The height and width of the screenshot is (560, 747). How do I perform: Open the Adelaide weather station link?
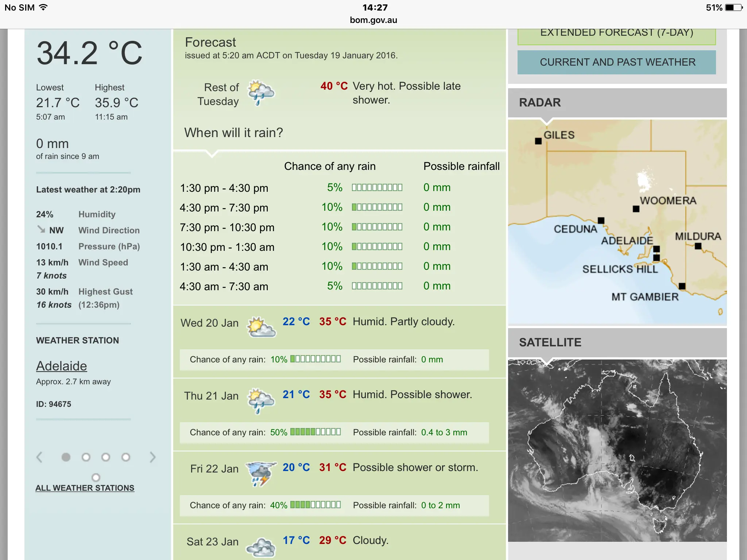[61, 366]
